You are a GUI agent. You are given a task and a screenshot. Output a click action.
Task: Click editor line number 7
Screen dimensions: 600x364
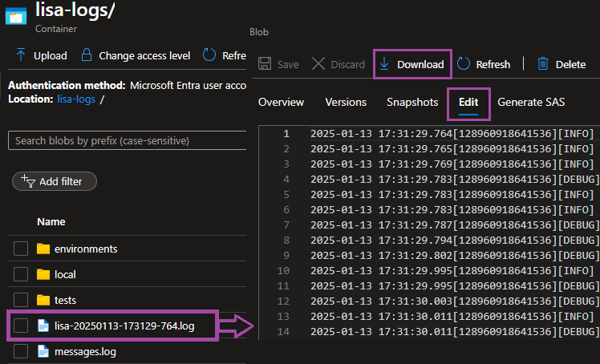coord(286,224)
